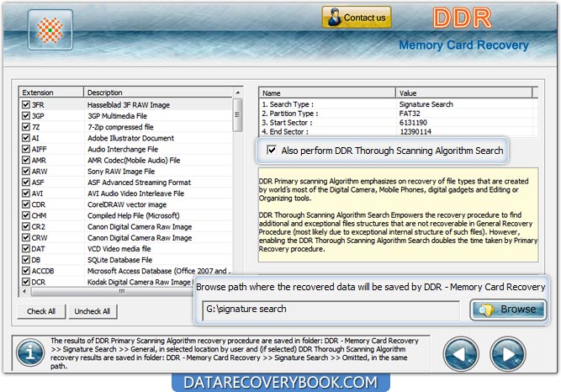
Task: Click the recovery save path input field
Action: [x=331, y=310]
